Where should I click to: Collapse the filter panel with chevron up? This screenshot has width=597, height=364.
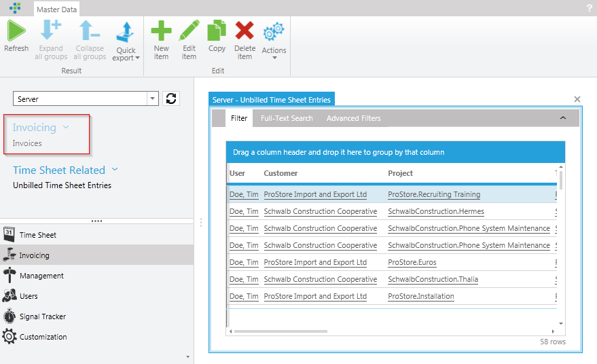pos(563,118)
